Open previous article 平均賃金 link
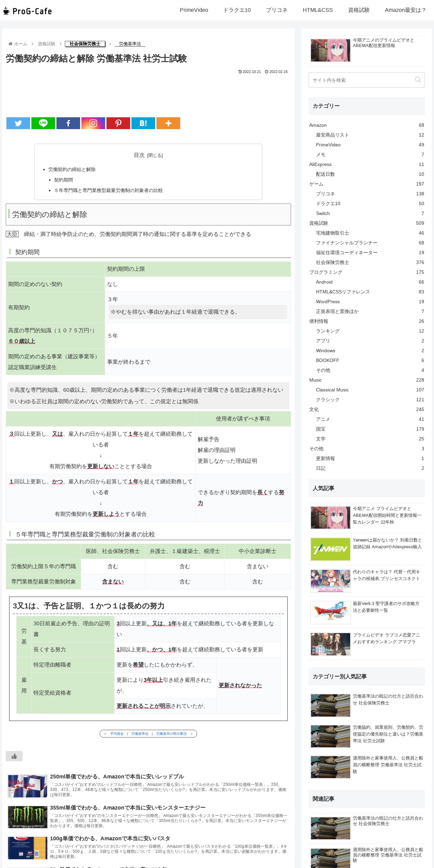Image resolution: width=434 pixels, height=868 pixels. tap(117, 734)
